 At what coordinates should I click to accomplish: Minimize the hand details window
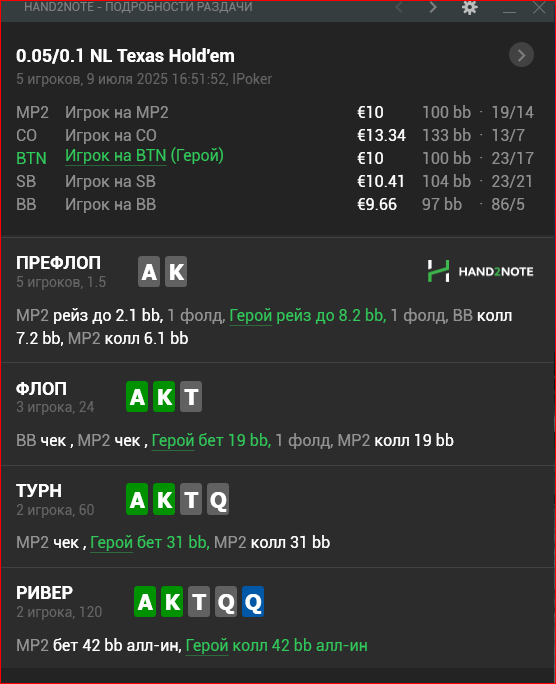[509, 8]
